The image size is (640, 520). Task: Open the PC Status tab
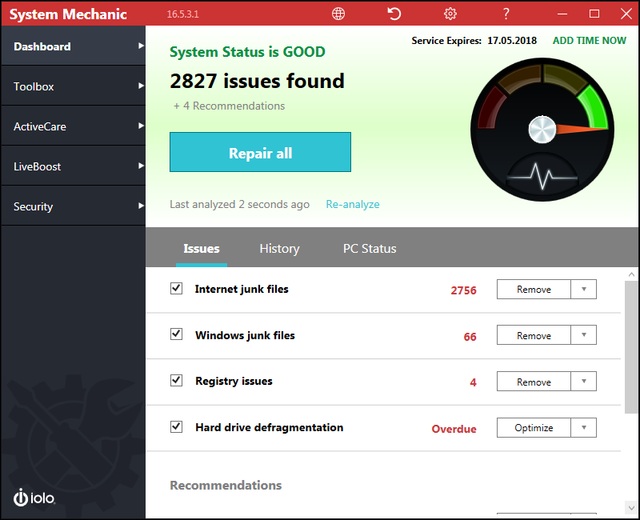(x=369, y=249)
